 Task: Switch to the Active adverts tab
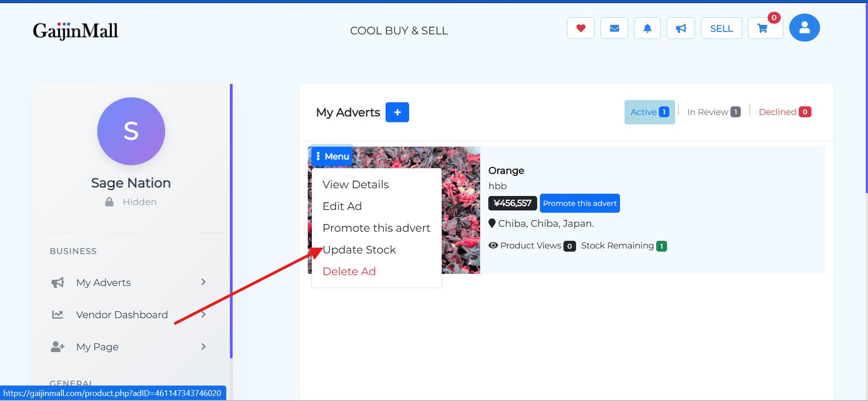point(649,112)
